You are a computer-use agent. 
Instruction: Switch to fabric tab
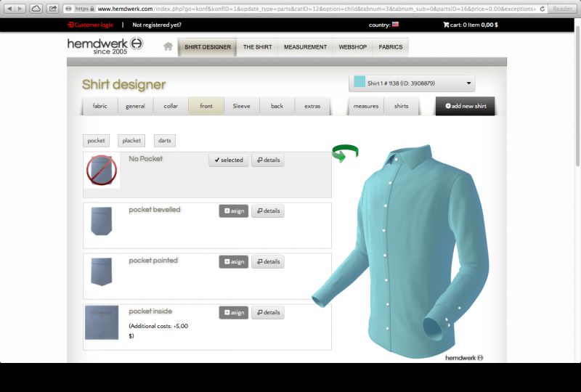pos(99,106)
